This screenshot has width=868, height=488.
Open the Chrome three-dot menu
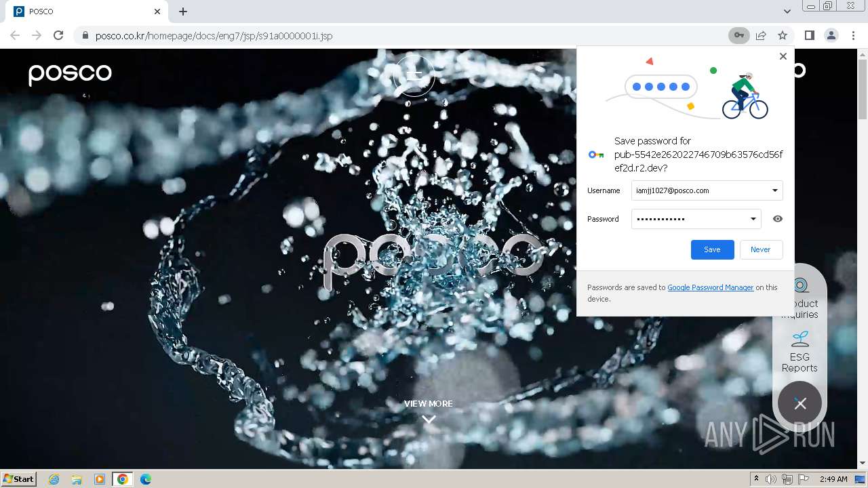pyautogui.click(x=853, y=35)
